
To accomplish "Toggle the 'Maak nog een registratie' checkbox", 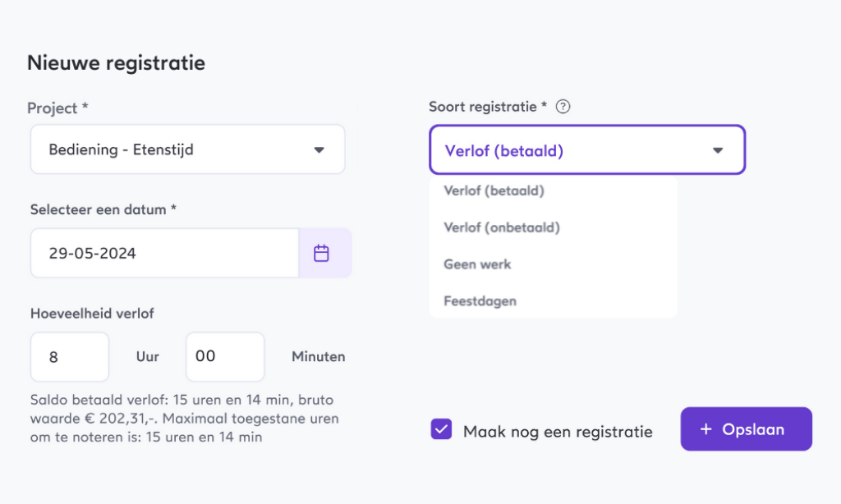I will [442, 430].
